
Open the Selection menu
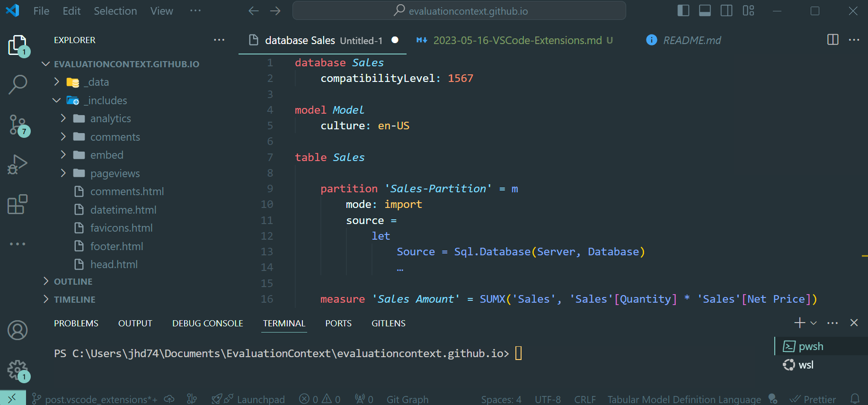(115, 11)
